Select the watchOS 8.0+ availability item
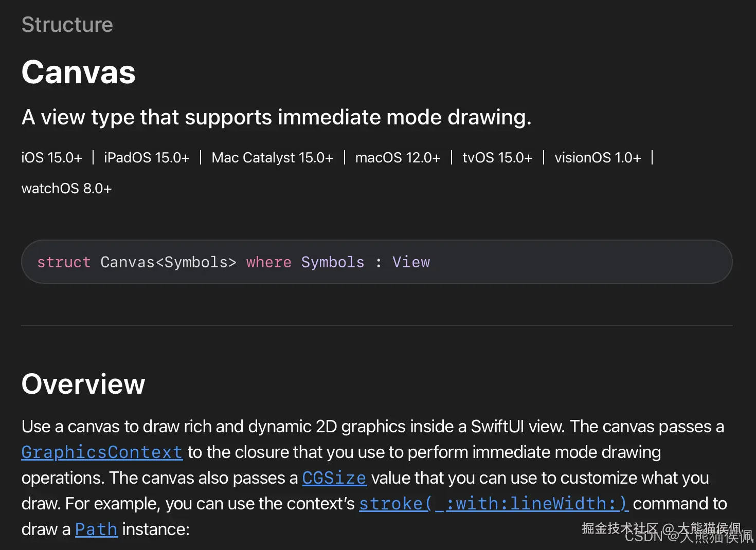Screen dimensions: 756x550 (66, 189)
